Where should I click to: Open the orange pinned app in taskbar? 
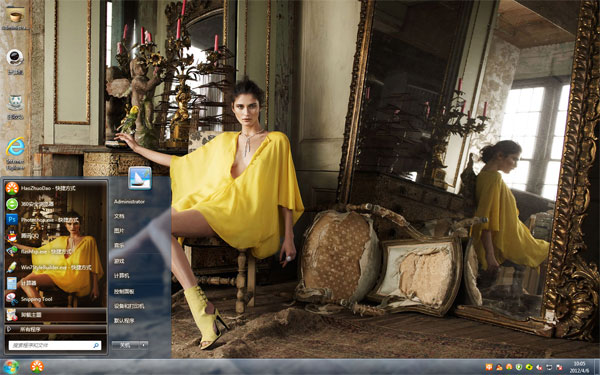pyautogui.click(x=37, y=367)
